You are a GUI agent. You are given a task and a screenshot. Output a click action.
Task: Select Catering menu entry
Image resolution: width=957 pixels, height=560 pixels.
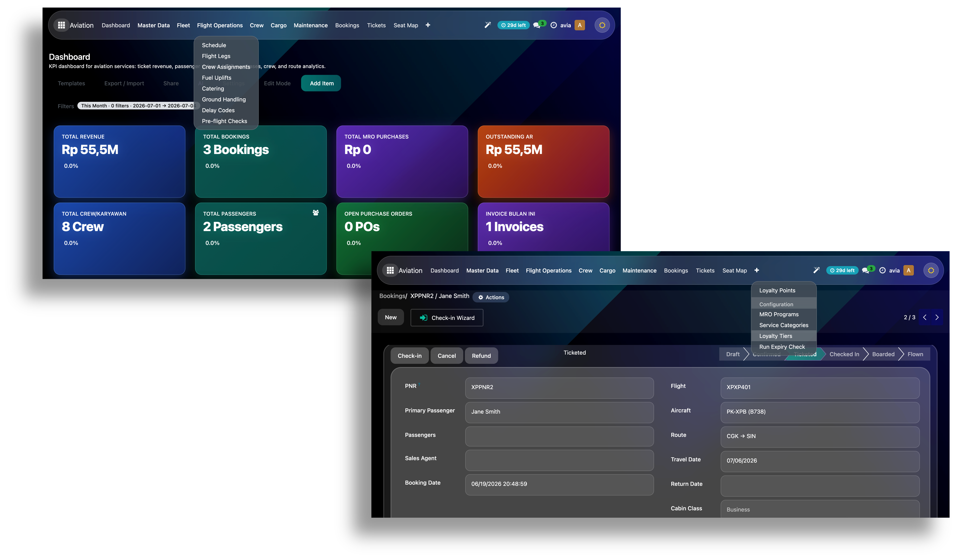pyautogui.click(x=213, y=88)
